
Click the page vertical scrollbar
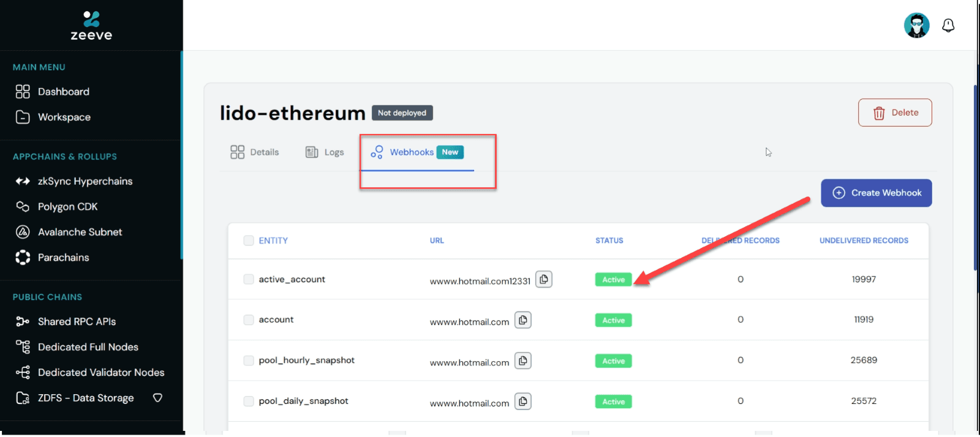[976, 177]
